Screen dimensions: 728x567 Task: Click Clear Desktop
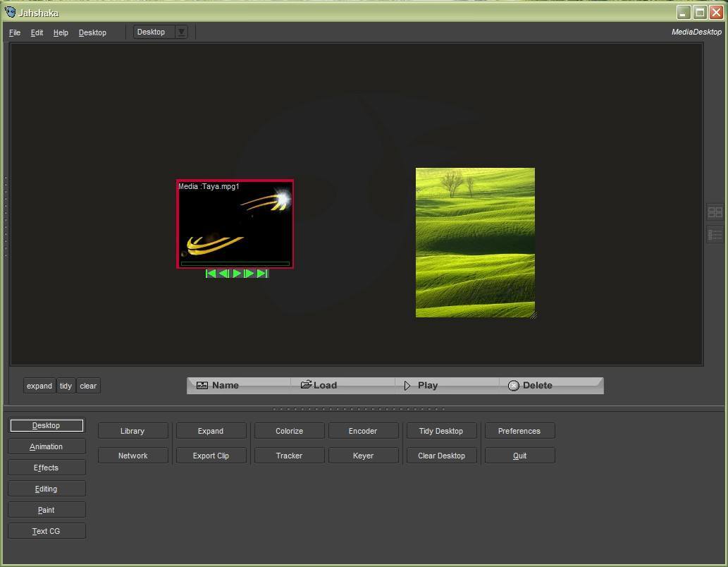pos(441,456)
